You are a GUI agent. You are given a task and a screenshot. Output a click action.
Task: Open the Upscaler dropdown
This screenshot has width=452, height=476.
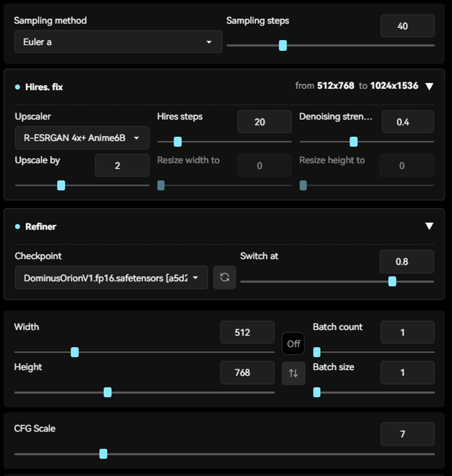[82, 138]
